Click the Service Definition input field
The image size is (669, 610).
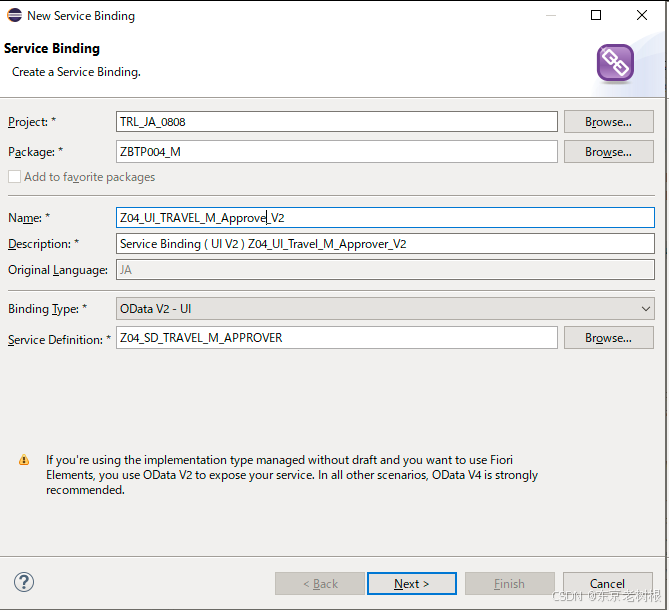[x=337, y=338]
